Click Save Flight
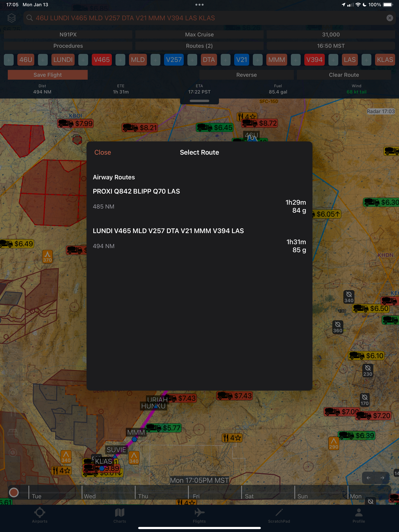 pyautogui.click(x=48, y=75)
